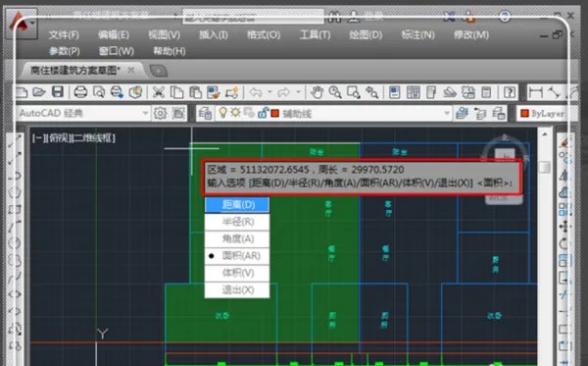This screenshot has width=588, height=366.
Task: Click the vertical scrollbar up arrow
Action: 545,134
